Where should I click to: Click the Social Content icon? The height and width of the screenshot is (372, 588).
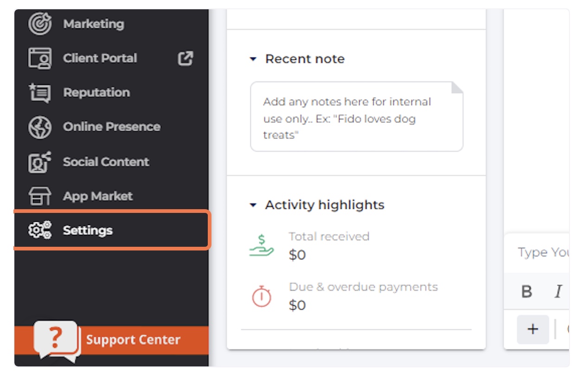coord(40,162)
